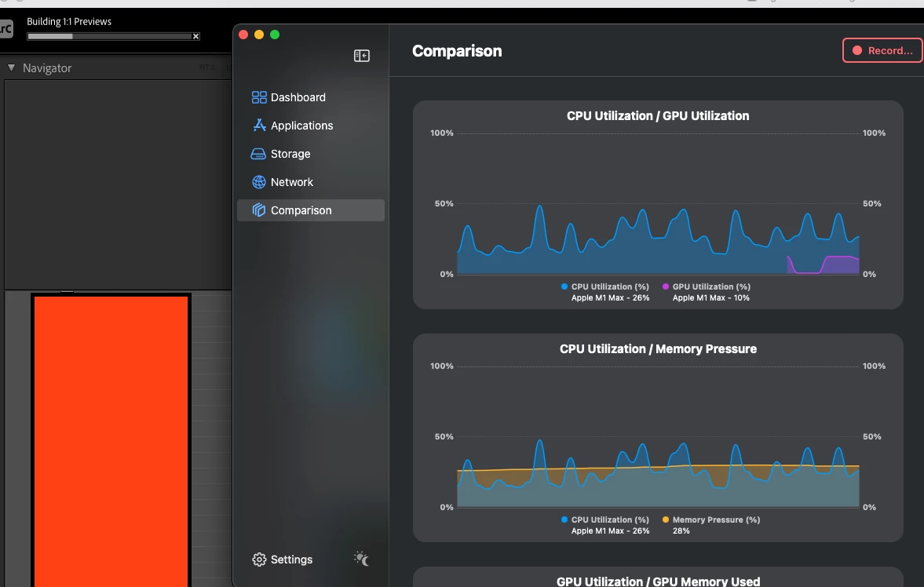Toggle the Memory Pressure (%) legend entry

(x=711, y=520)
